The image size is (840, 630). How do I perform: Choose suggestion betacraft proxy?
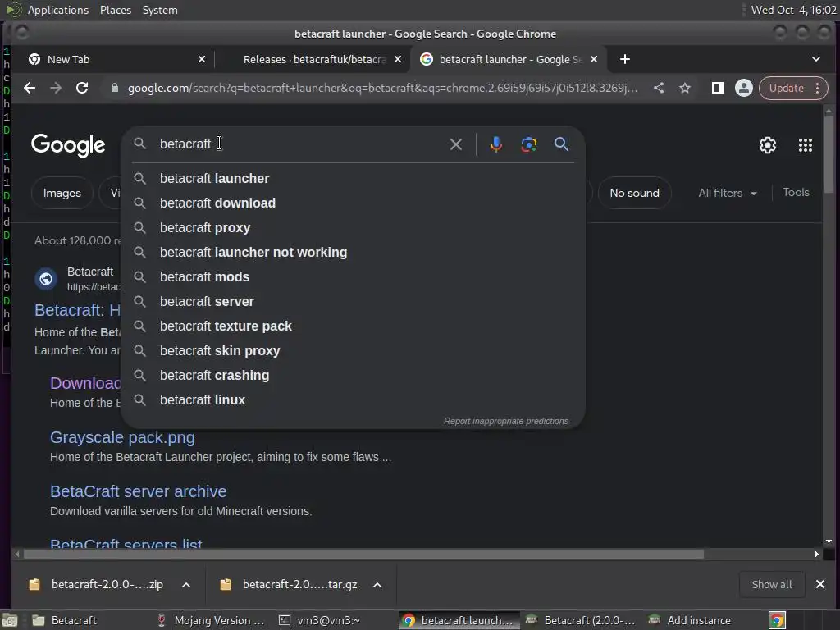click(x=354, y=228)
